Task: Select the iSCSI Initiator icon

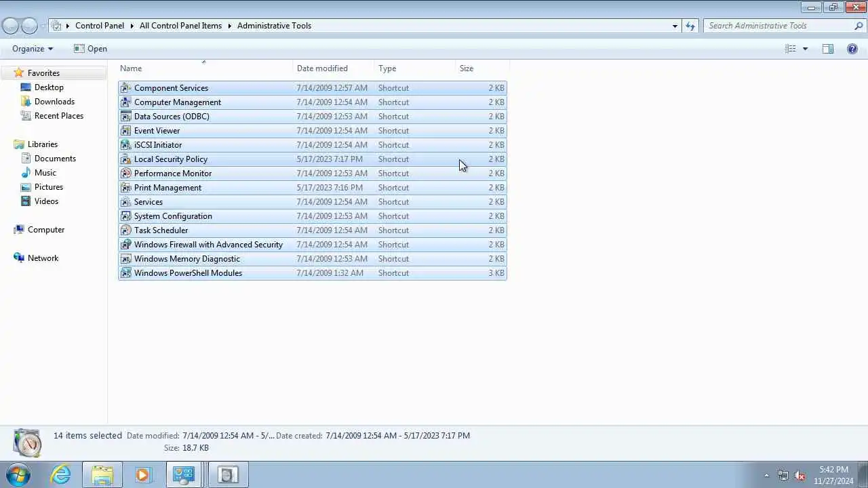Action: coord(125,145)
